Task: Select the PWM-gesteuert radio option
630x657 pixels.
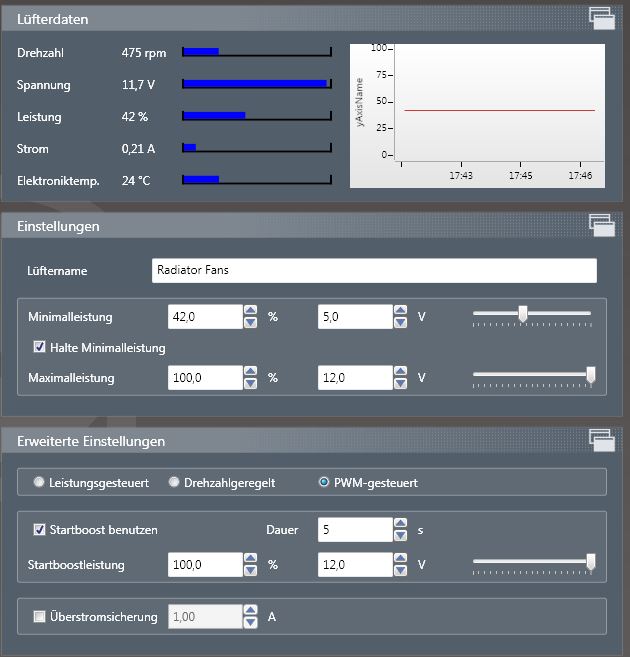Action: 323,482
